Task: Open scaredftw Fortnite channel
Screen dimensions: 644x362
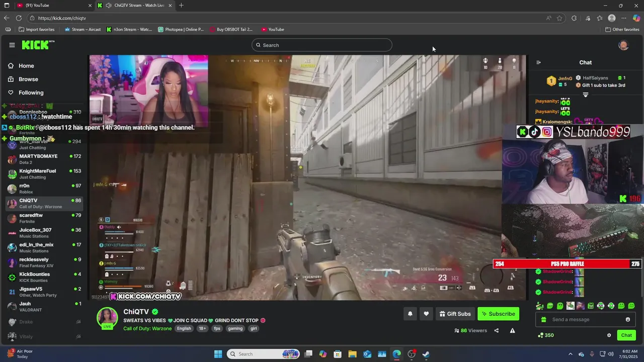Action: pyautogui.click(x=44, y=218)
